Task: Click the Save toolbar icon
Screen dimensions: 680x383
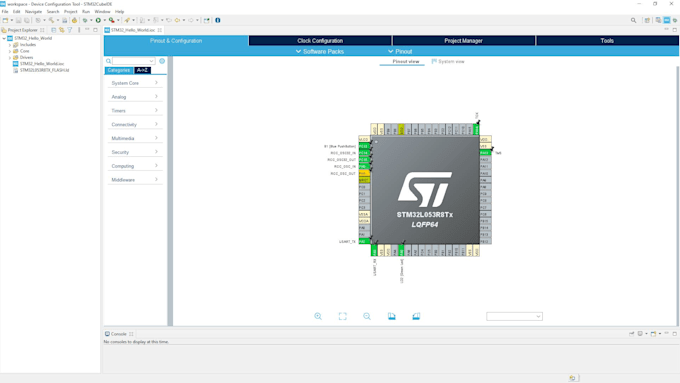Action: click(19, 20)
